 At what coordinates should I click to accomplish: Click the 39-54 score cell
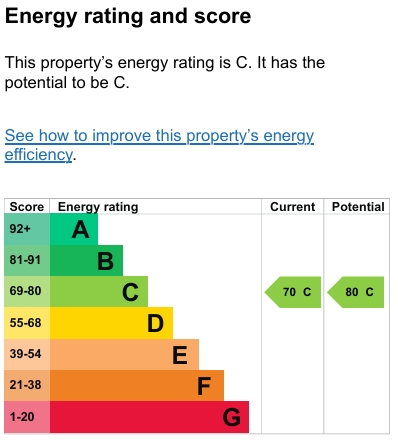click(27, 354)
